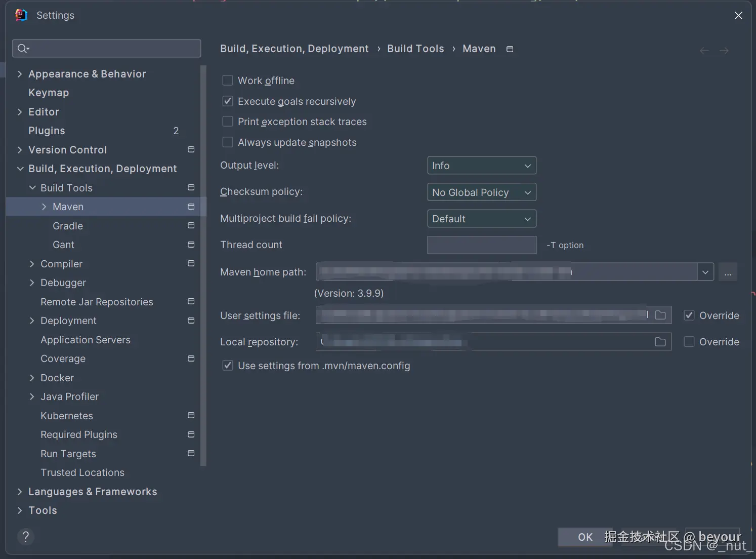Click Build, Execution, Deployment breadcrumb
This screenshot has width=756, height=559.
(x=295, y=49)
